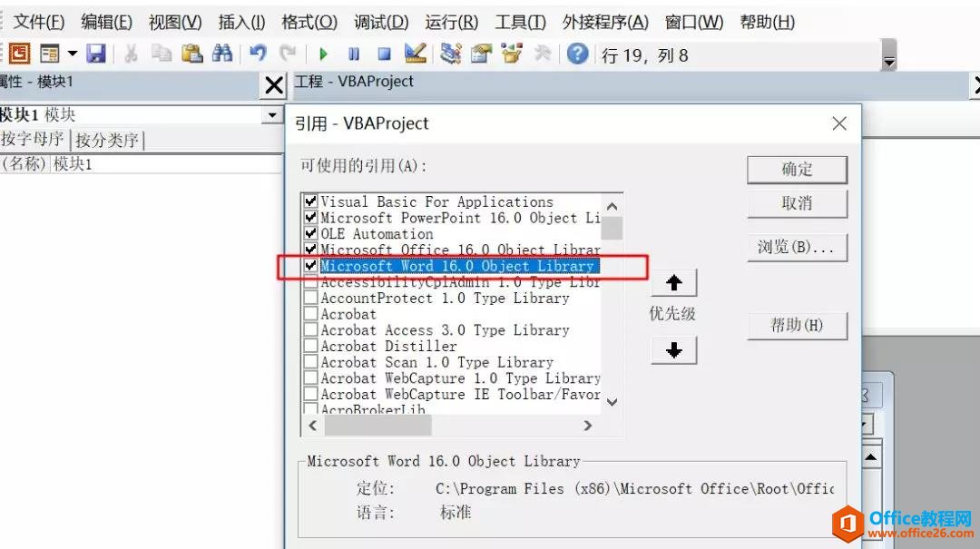This screenshot has width=980, height=549.
Task: Click the Insert UserForm toolbar icon
Action: [x=49, y=54]
